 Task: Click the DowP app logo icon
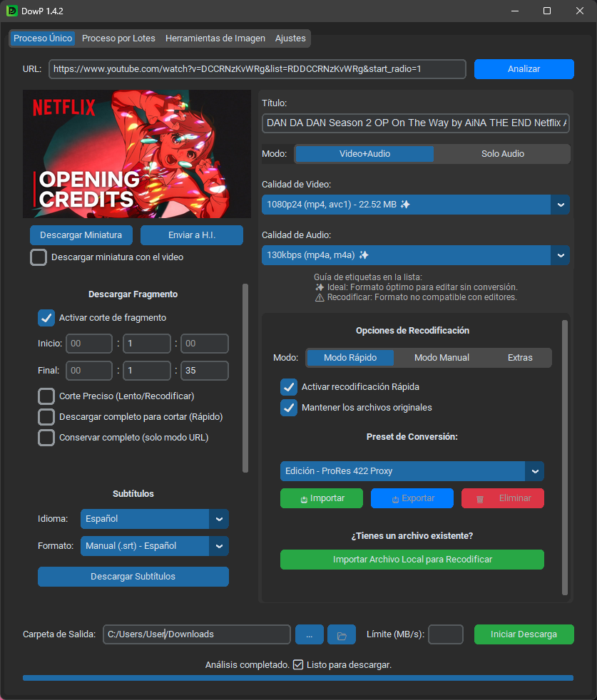pyautogui.click(x=12, y=11)
